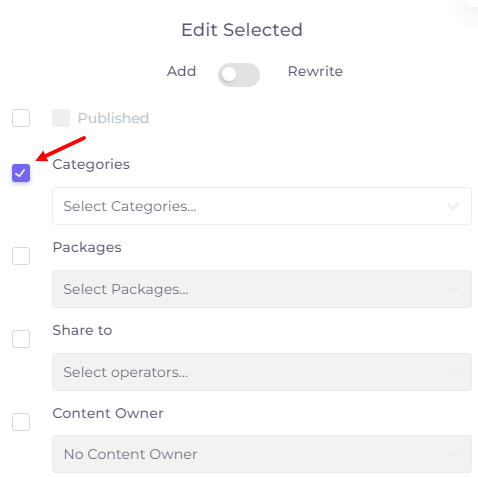
Task: Uncheck the Categories checkbox
Action: pos(21,173)
